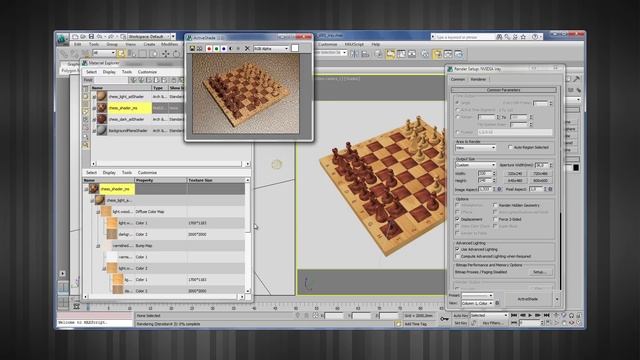Select the Range time output radio button

point(458,117)
